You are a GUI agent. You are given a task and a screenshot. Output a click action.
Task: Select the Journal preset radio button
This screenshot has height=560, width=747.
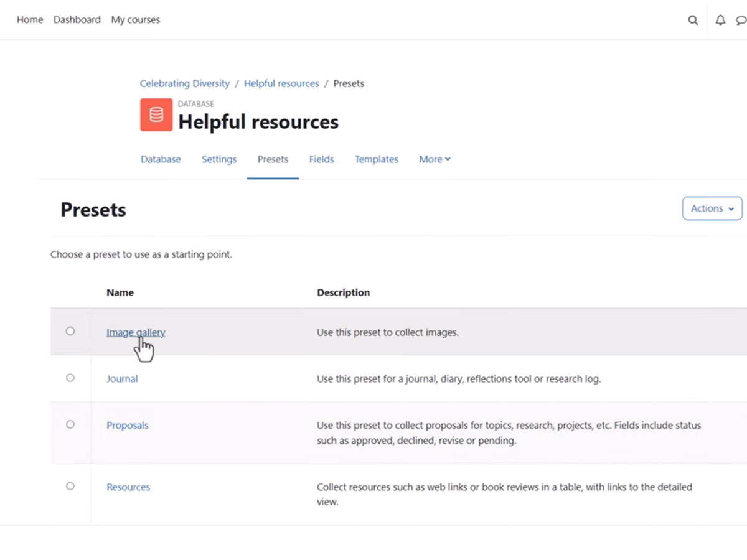pyautogui.click(x=70, y=378)
